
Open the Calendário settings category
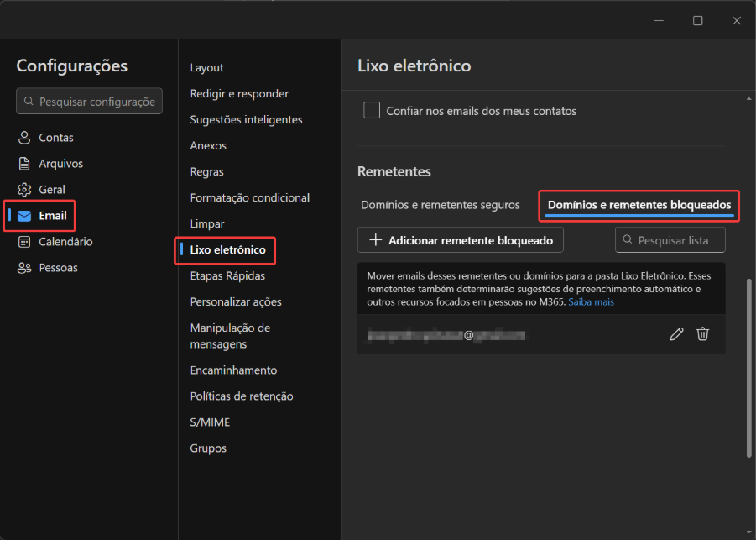[65, 242]
